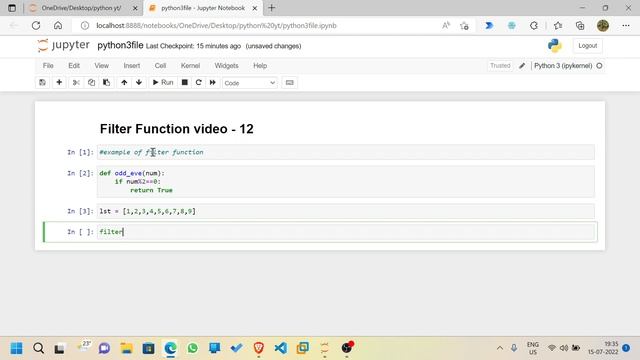This screenshot has width=640, height=360.
Task: Rename notebook by clicking python3file title
Action: [120, 45]
